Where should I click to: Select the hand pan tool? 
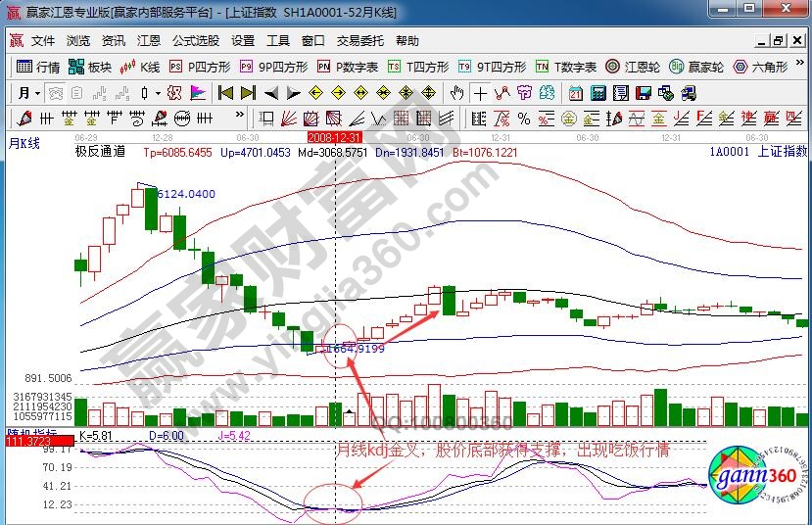(x=456, y=93)
